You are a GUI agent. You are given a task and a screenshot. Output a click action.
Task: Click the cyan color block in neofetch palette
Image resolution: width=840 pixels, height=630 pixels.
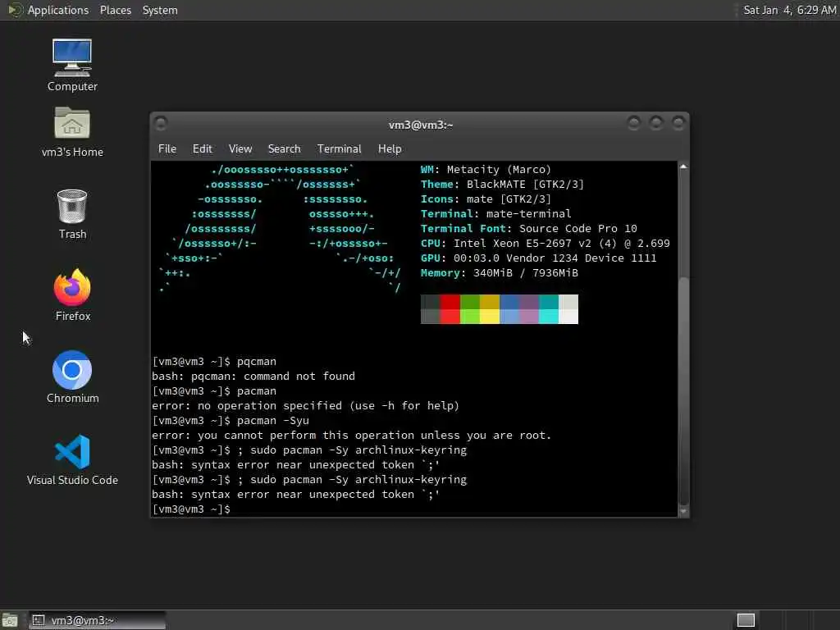549,309
